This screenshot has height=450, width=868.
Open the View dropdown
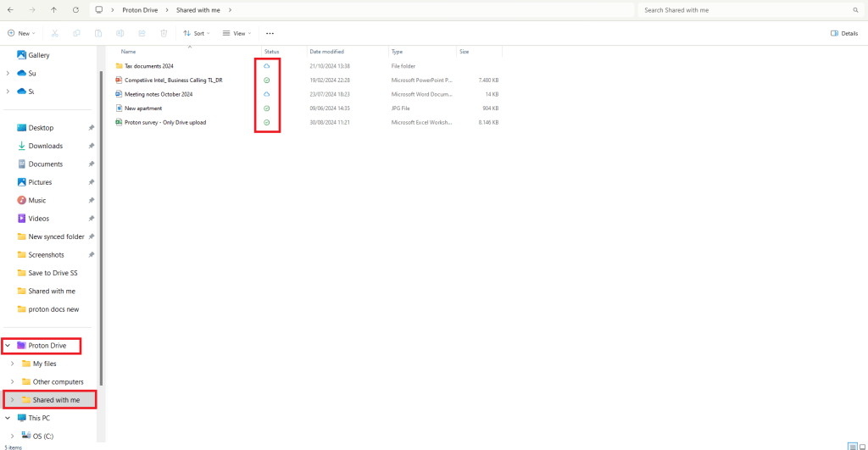(237, 33)
